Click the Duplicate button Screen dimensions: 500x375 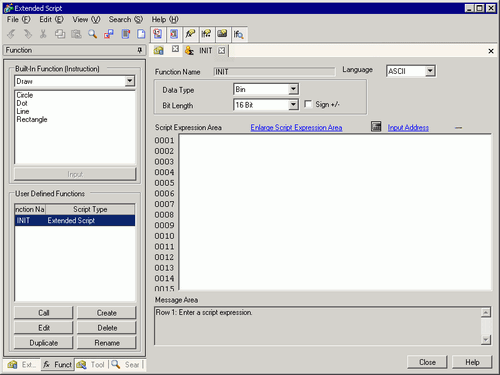[x=43, y=343]
